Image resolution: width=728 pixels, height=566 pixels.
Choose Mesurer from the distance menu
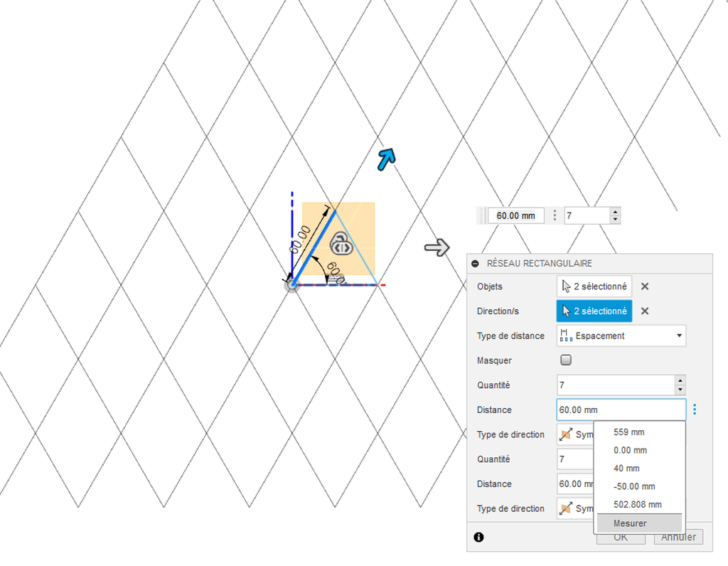(630, 523)
